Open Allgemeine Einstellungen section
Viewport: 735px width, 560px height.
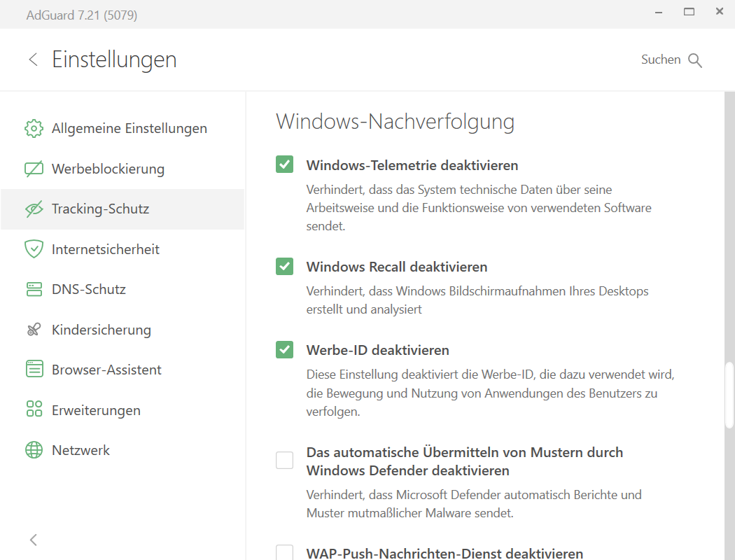[x=122, y=128]
